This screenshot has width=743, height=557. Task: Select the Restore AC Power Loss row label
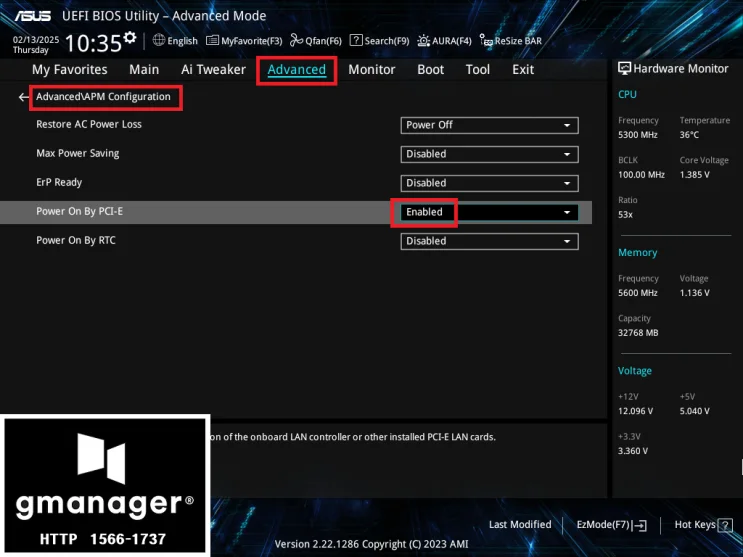(x=89, y=124)
